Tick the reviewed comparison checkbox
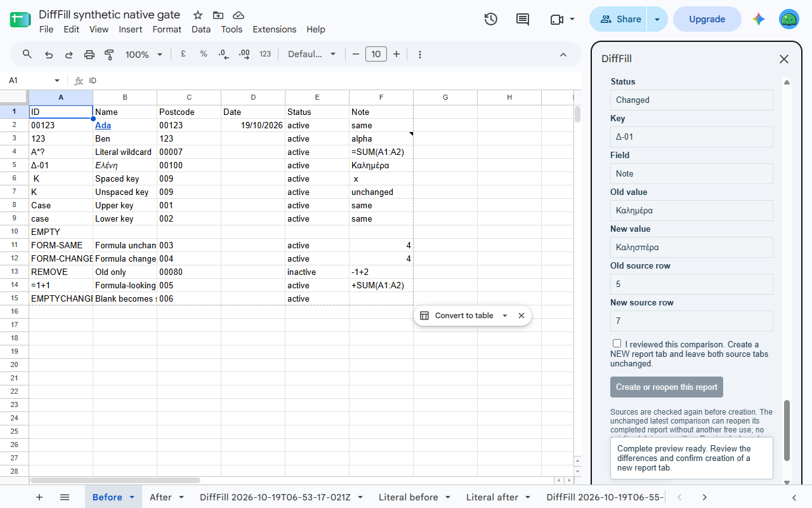The height and width of the screenshot is (508, 812). point(617,344)
